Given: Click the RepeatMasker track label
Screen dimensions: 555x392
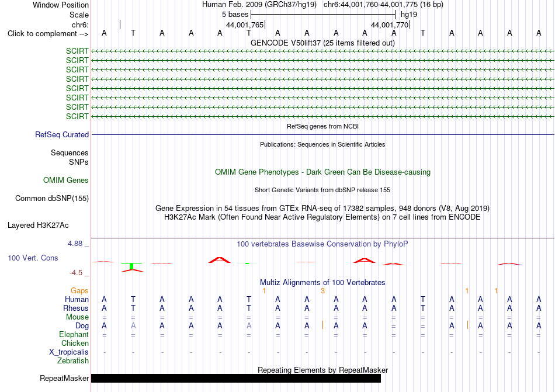Looking at the screenshot, I should 64,379.
